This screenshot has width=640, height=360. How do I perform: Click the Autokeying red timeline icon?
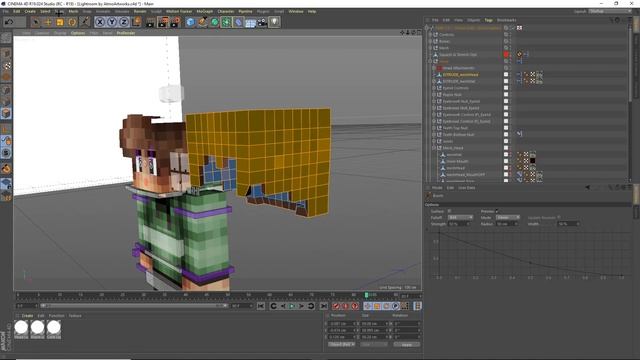pos(345,306)
